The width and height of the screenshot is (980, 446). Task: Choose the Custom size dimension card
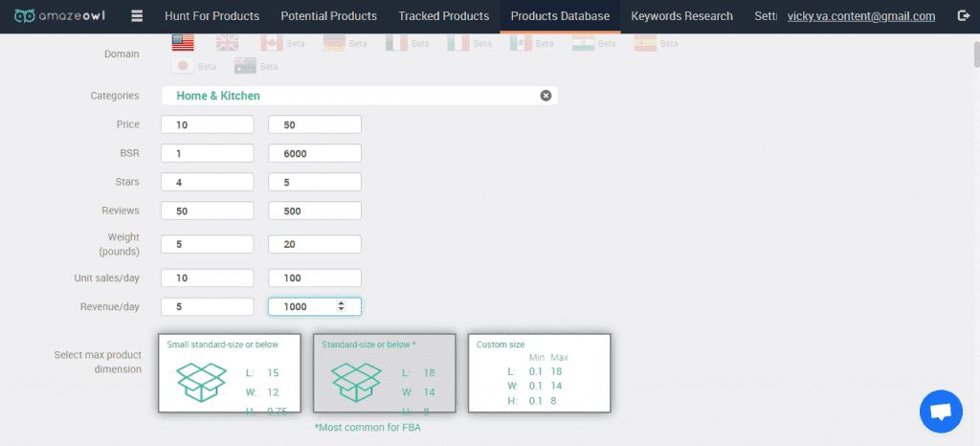pyautogui.click(x=540, y=373)
